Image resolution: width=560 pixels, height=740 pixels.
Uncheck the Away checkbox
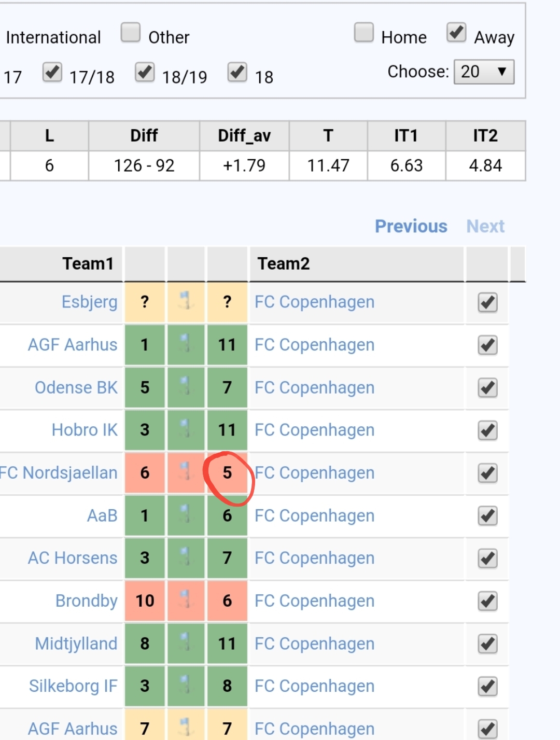456,32
